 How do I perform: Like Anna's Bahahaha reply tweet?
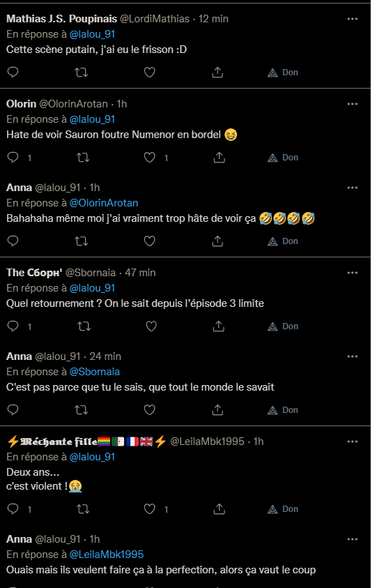click(149, 241)
